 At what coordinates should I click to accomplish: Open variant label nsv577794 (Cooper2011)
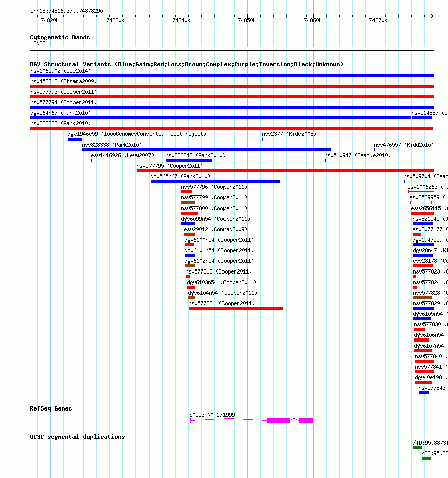(x=63, y=102)
